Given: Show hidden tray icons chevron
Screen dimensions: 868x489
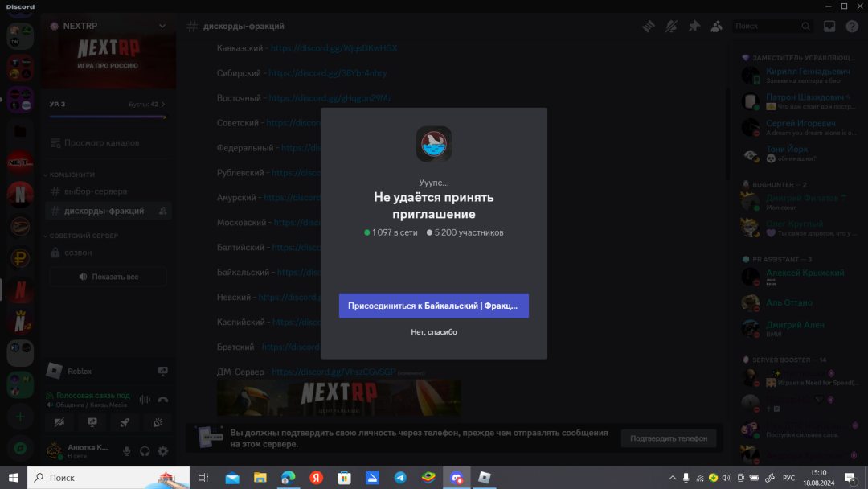Looking at the screenshot, I should [x=672, y=478].
